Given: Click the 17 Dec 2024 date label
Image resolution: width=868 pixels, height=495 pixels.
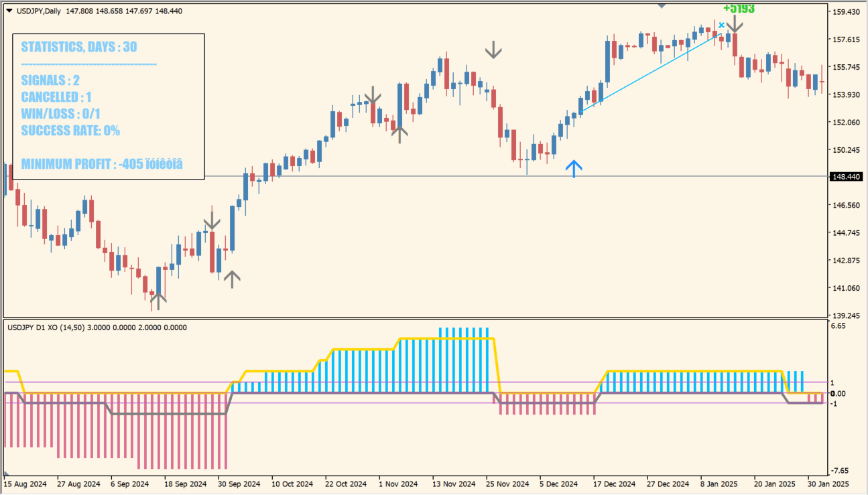Looking at the screenshot, I should 615,484.
